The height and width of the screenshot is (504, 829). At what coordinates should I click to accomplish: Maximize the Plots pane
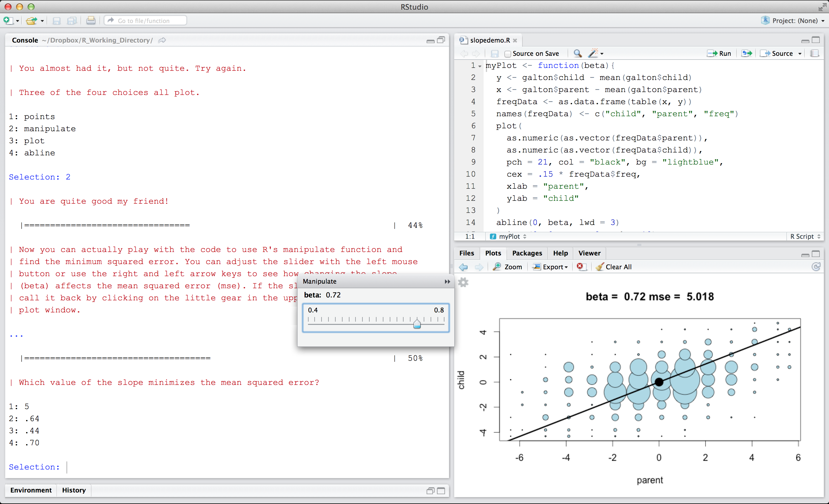click(816, 253)
